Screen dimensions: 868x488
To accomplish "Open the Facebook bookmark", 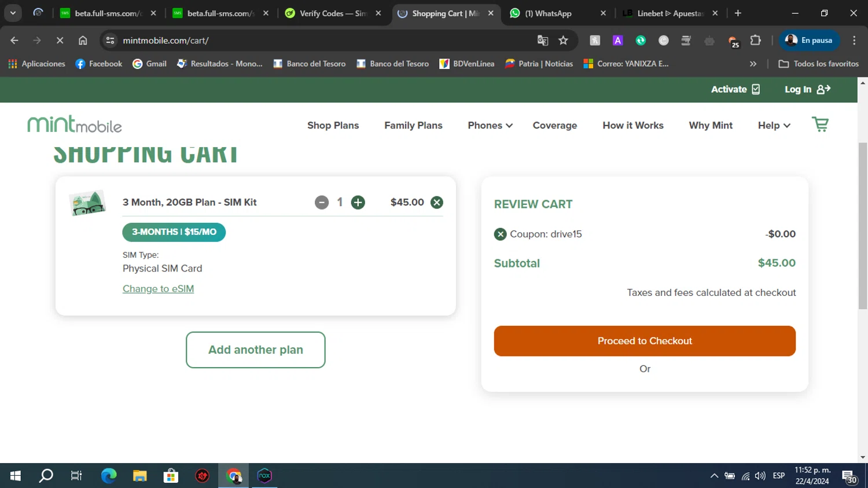I will [x=99, y=64].
